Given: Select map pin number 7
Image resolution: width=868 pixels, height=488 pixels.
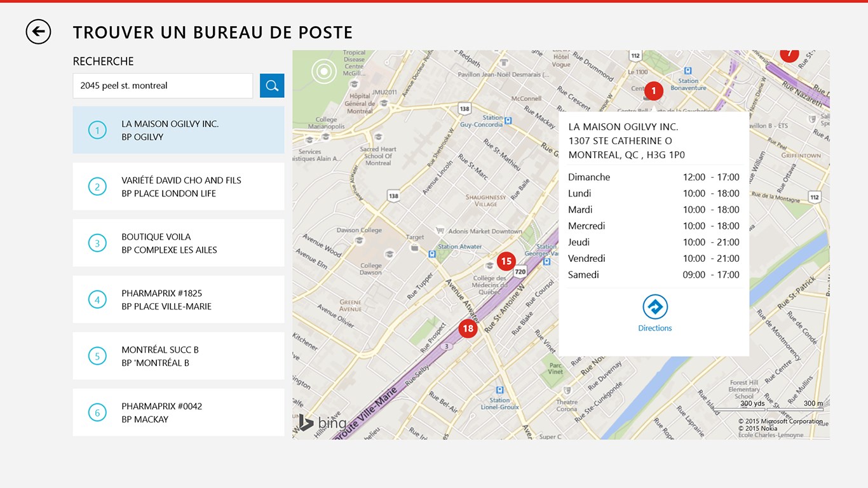Looking at the screenshot, I should [789, 54].
